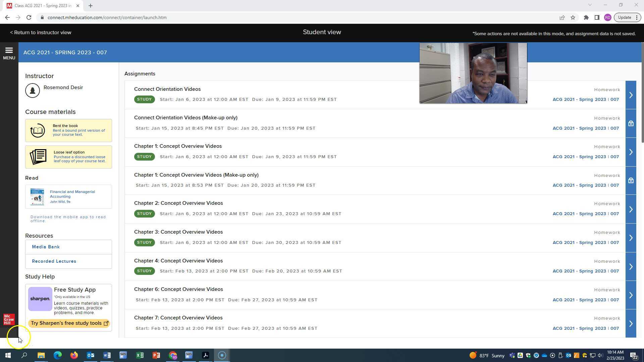Viewport: 644px width, 362px height.
Task: Click Chapter 2: Concept Overview Videos title
Action: click(x=178, y=203)
